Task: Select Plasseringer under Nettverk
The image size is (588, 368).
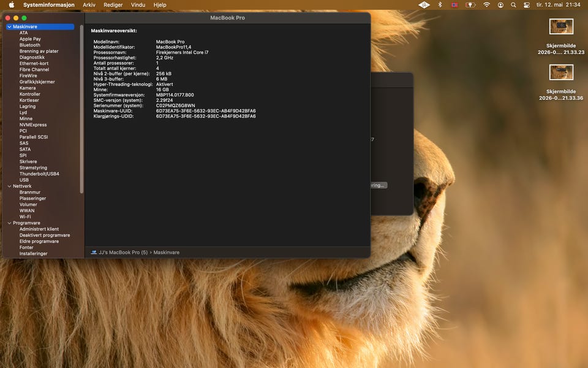Action: click(x=32, y=198)
